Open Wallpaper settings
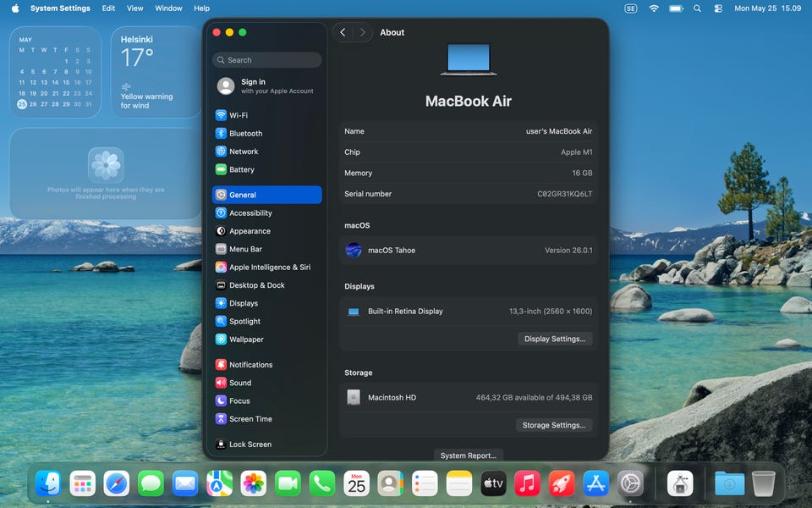812x508 pixels. pos(266,340)
